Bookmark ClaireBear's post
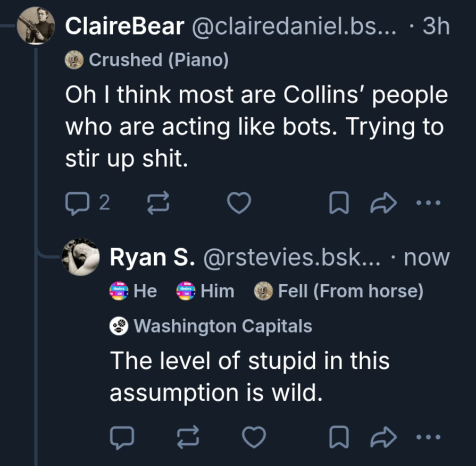Screen dimensions: 476x466 point(336,202)
